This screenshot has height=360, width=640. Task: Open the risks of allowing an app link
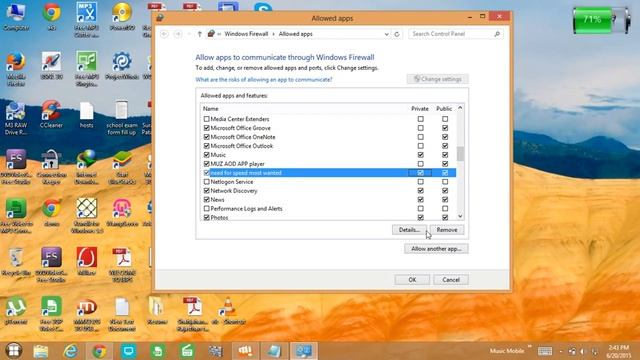pos(264,80)
